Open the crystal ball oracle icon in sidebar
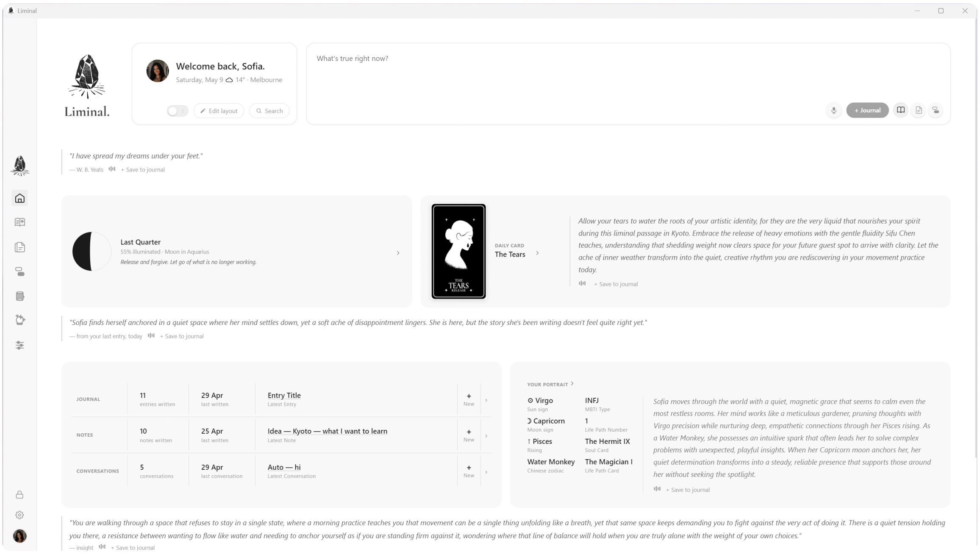 point(19,320)
